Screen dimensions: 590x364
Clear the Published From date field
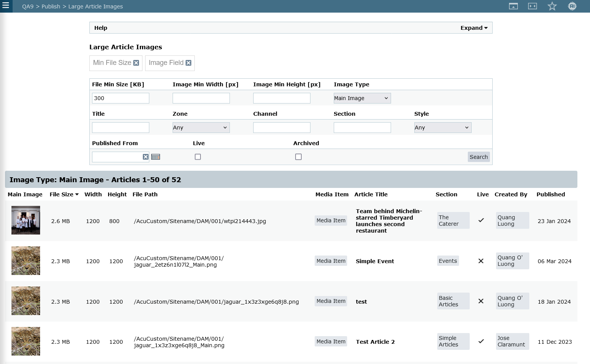[145, 157]
